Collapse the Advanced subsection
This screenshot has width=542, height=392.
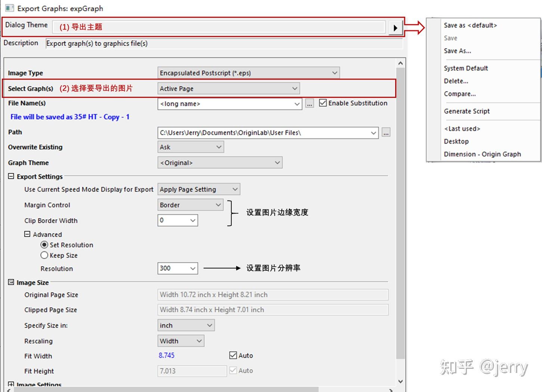point(27,234)
